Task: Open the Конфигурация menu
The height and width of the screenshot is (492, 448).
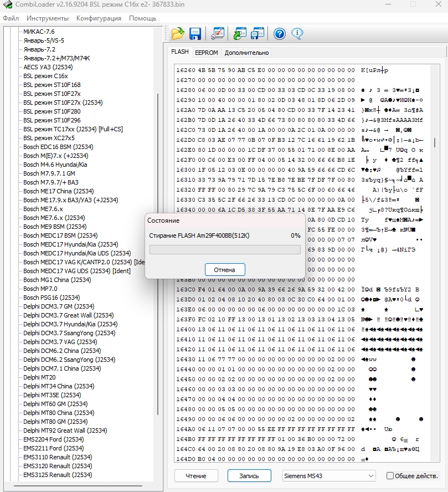Action: coord(99,18)
